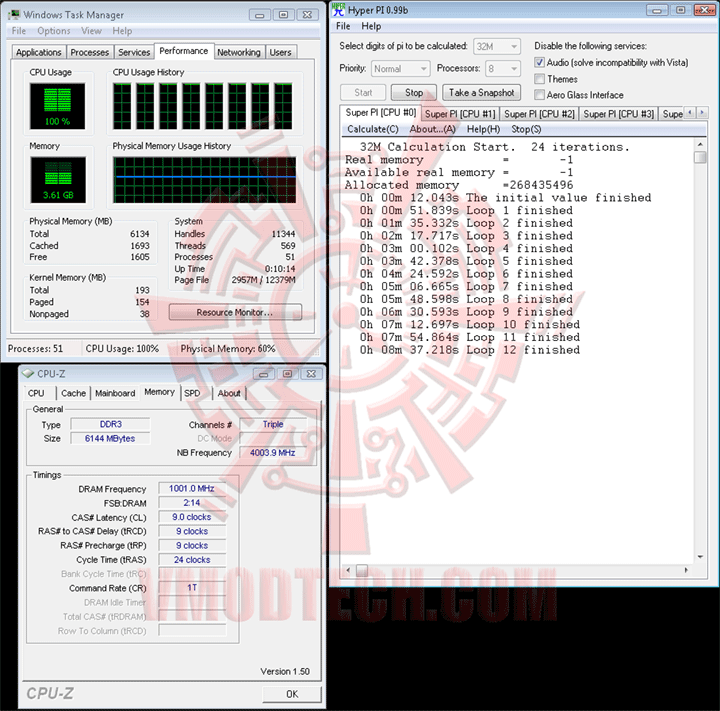Select the Super PI [CPU #0] tab
This screenshot has height=711, width=720.
pyautogui.click(x=381, y=113)
